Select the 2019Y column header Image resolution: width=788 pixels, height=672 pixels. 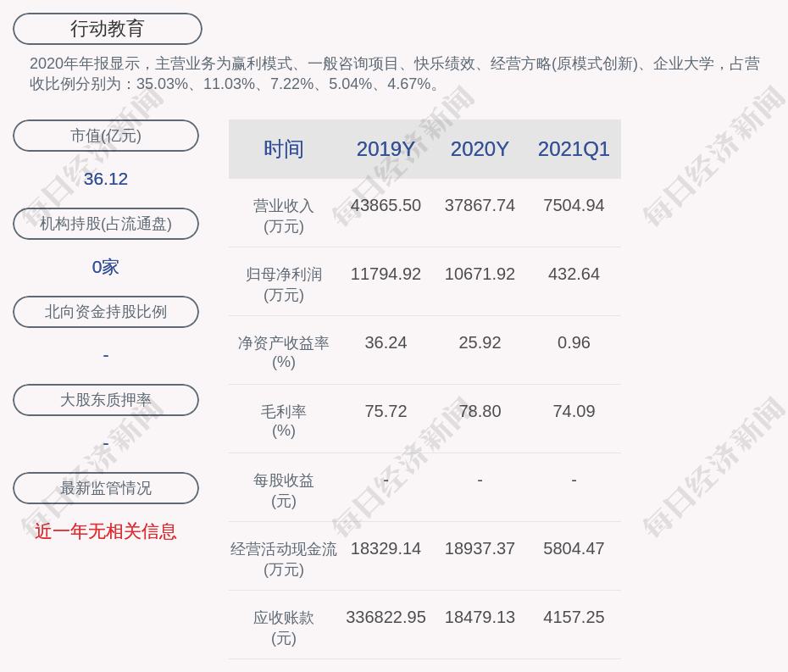(386, 149)
